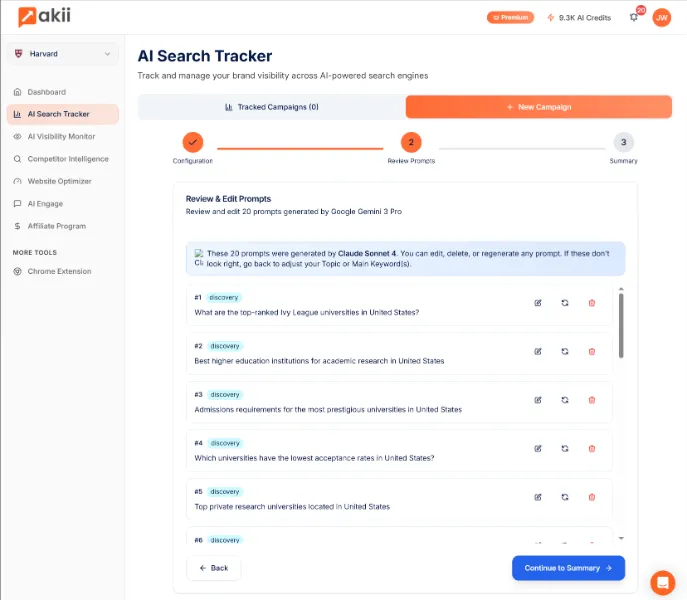Click the Review & Edit Prompts heading
The height and width of the screenshot is (600, 687).
(228, 199)
